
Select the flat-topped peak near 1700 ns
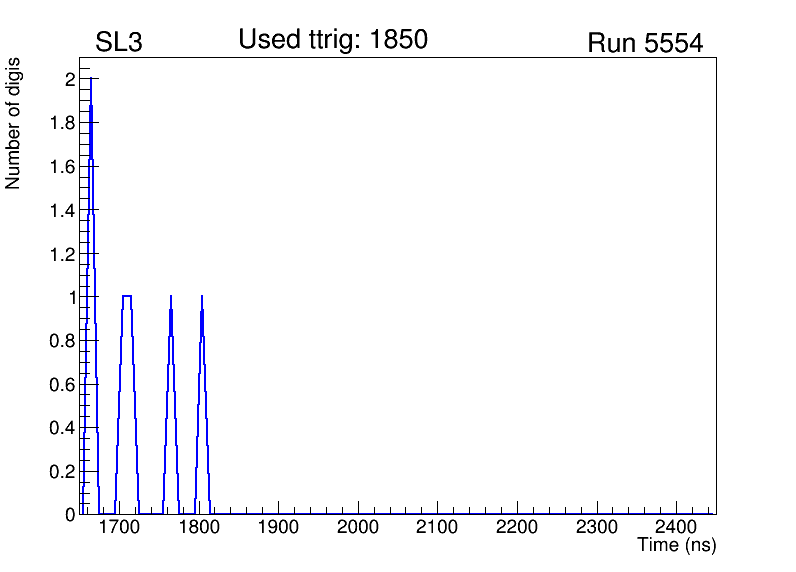tap(127, 297)
